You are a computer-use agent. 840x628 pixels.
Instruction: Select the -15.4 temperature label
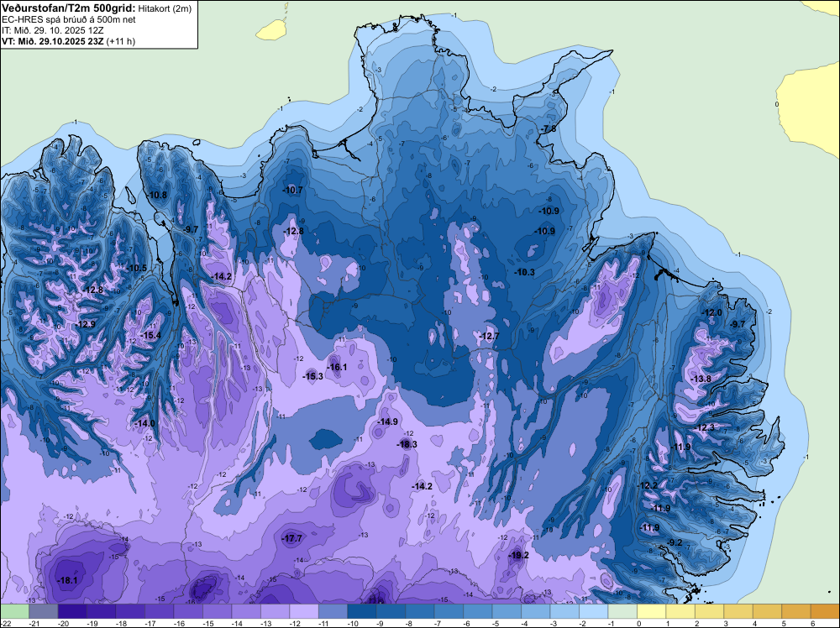pos(150,336)
